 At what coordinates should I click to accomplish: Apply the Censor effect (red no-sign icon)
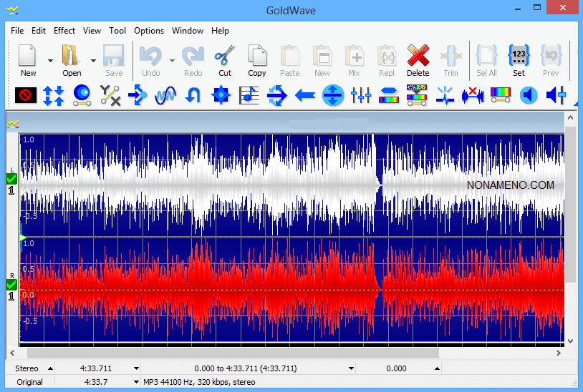[26, 94]
